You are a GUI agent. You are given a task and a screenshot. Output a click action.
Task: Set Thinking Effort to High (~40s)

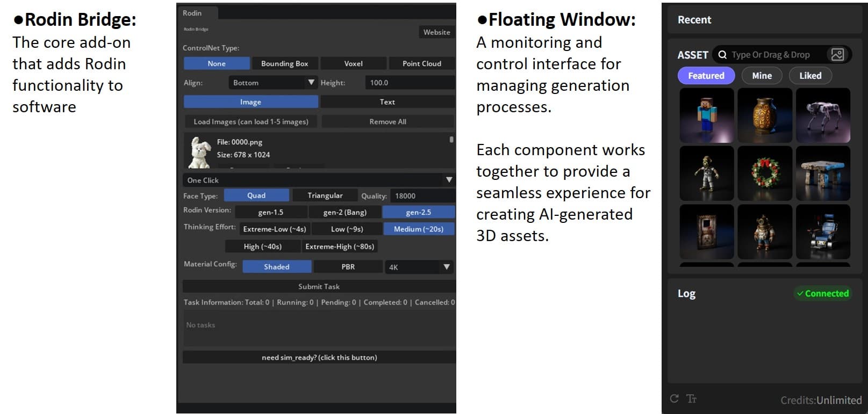263,246
